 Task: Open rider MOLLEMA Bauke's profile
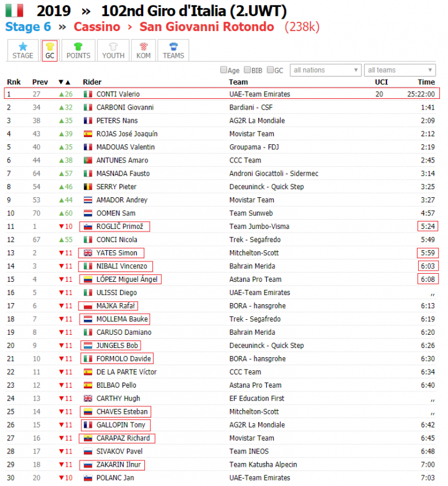(x=122, y=319)
